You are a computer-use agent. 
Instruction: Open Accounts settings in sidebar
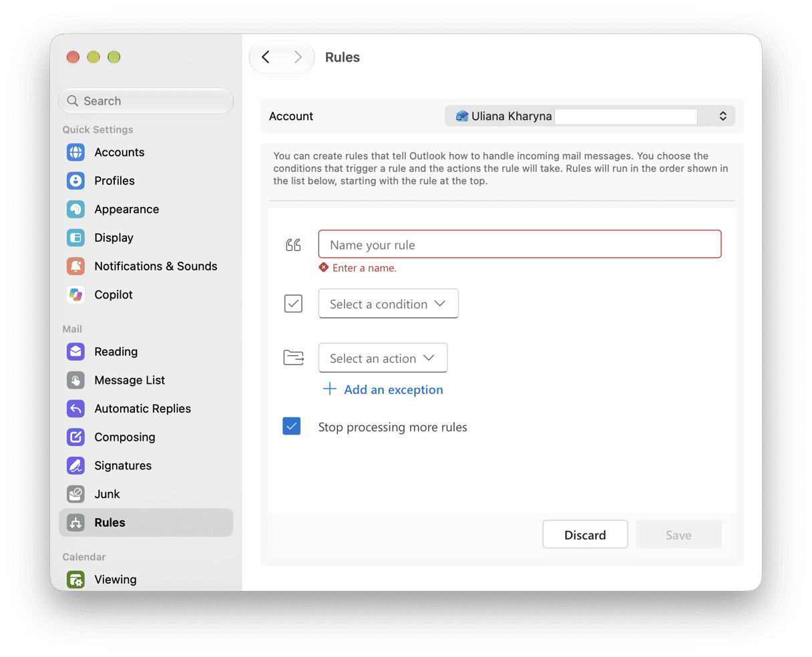146,152
